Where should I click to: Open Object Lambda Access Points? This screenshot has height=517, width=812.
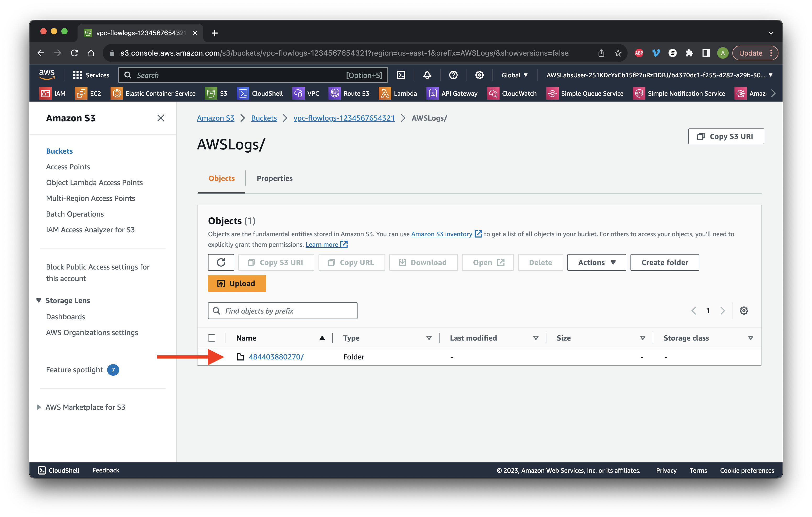click(x=94, y=182)
